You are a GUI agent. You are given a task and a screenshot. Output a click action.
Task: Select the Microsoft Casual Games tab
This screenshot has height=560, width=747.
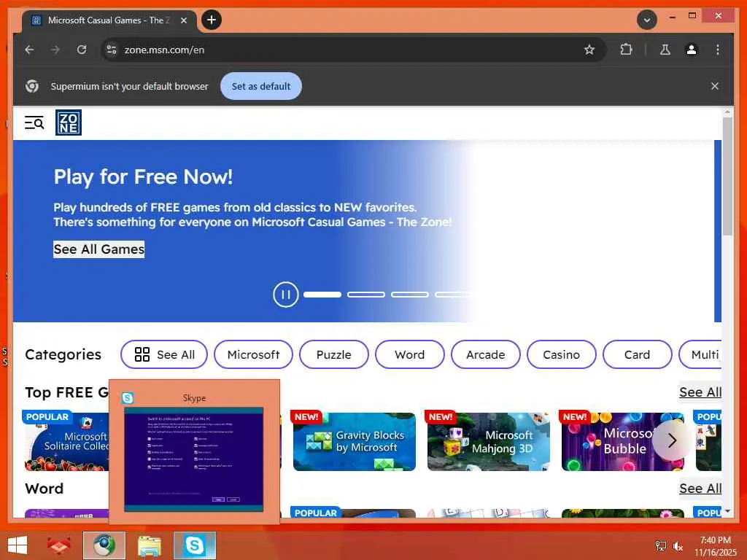109,20
